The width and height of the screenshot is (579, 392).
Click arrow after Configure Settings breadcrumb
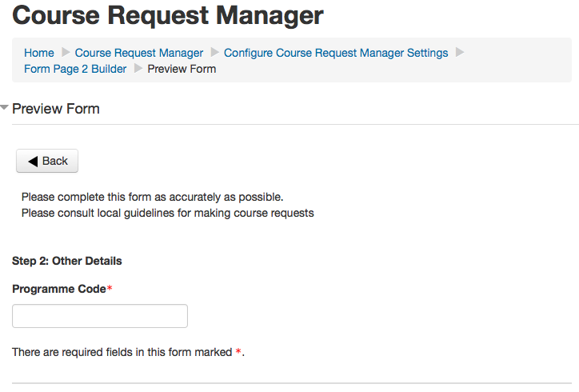click(459, 53)
